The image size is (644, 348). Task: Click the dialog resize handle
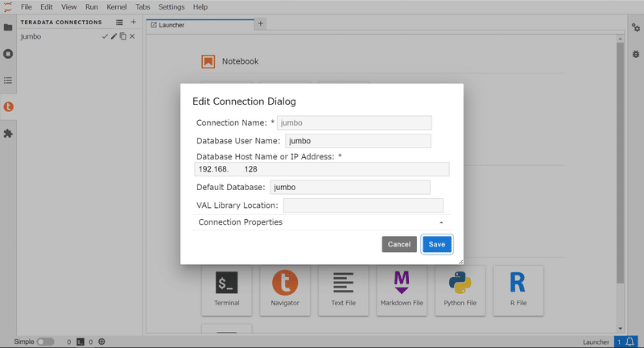click(x=460, y=262)
